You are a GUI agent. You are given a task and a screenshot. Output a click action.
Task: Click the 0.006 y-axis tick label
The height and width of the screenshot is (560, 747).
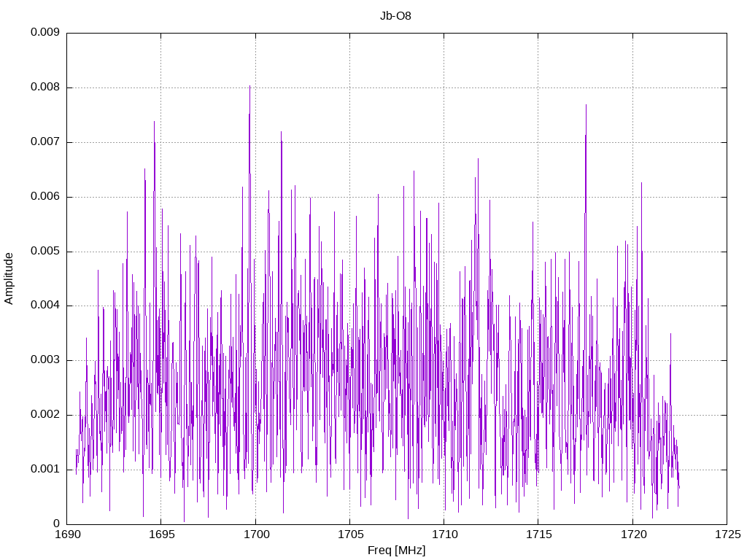pyautogui.click(x=45, y=197)
